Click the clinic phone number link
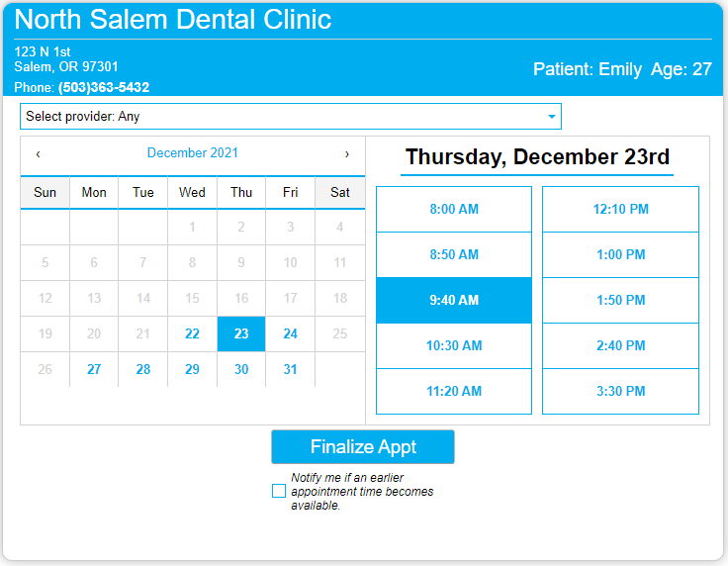Viewport: 728px width, 566px height. (x=104, y=87)
